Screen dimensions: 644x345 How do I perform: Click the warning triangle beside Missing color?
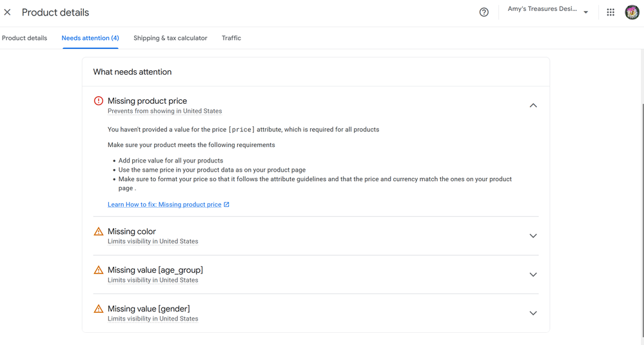[x=99, y=232]
